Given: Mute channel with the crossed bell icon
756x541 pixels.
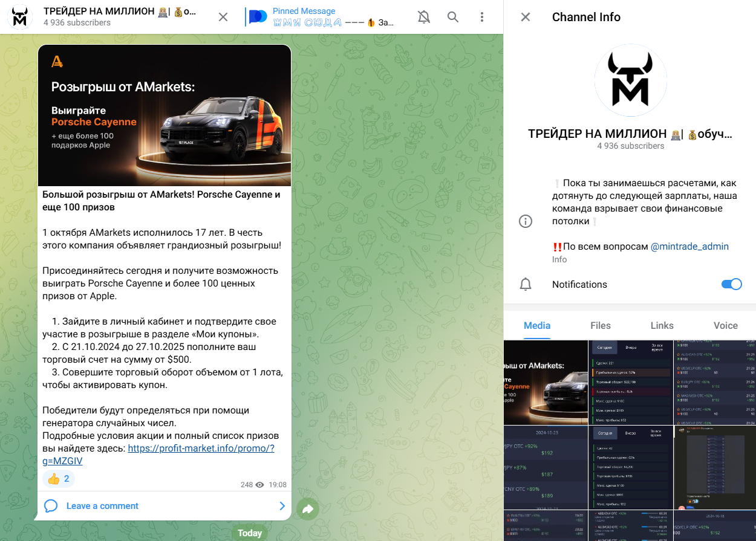Looking at the screenshot, I should tap(424, 17).
